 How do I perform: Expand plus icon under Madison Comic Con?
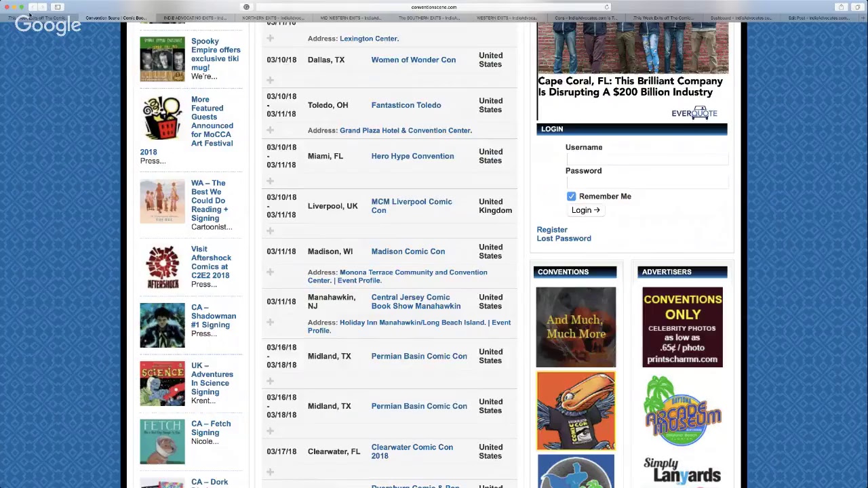270,272
